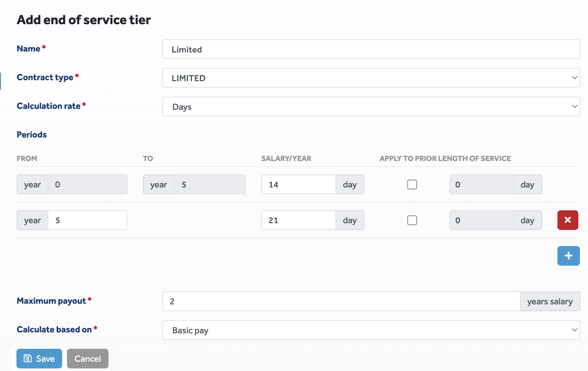Click the floppy disk icon on Save
The height and width of the screenshot is (371, 588).
pos(28,358)
